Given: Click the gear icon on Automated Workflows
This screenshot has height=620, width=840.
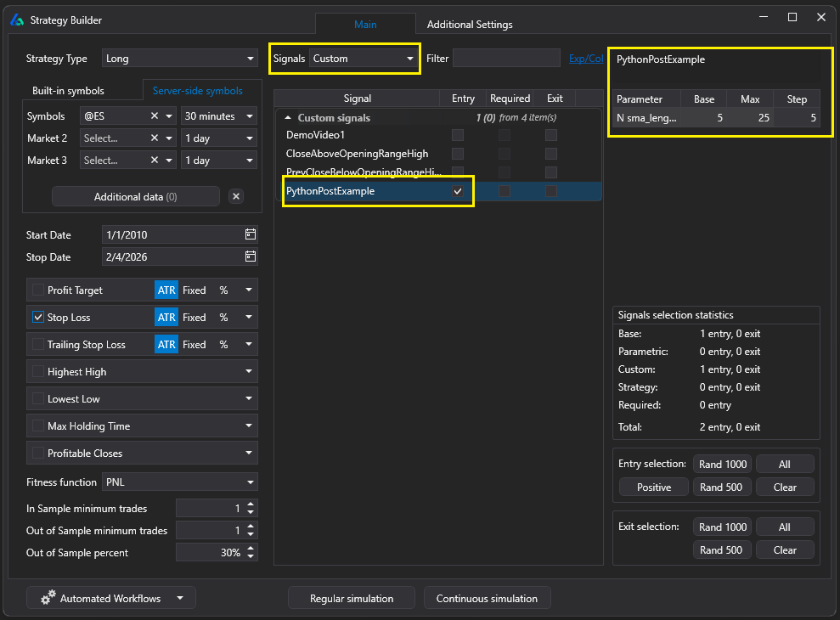Looking at the screenshot, I should click(48, 597).
